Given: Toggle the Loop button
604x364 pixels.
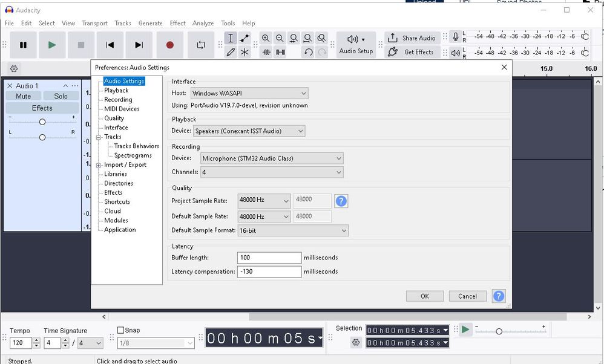Looking at the screenshot, I should click(201, 45).
